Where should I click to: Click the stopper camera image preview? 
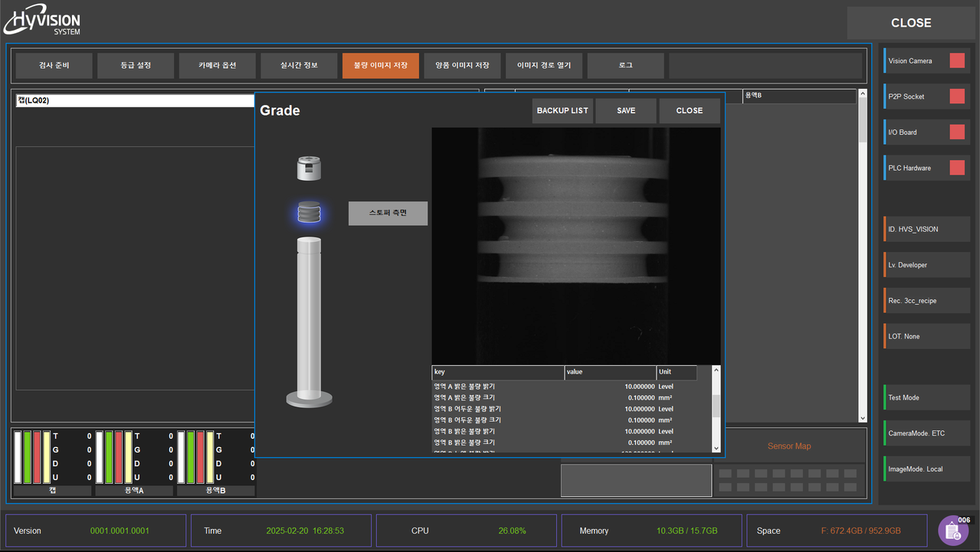point(576,246)
